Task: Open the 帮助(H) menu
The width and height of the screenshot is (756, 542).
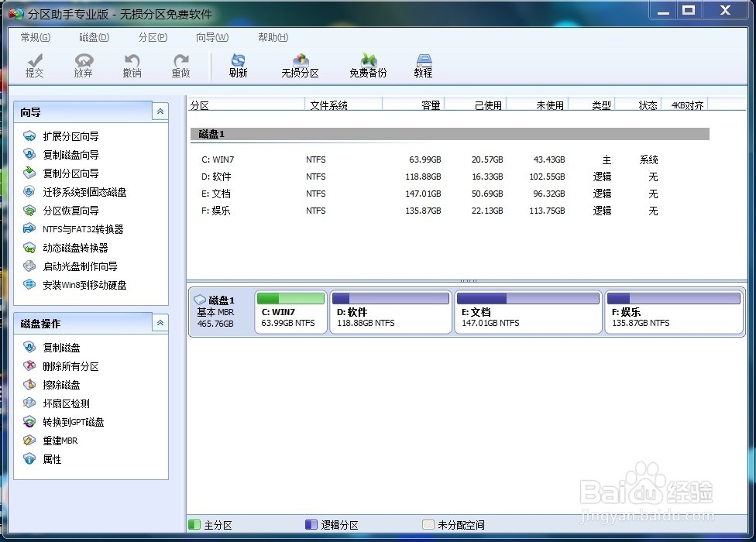Action: 273,38
